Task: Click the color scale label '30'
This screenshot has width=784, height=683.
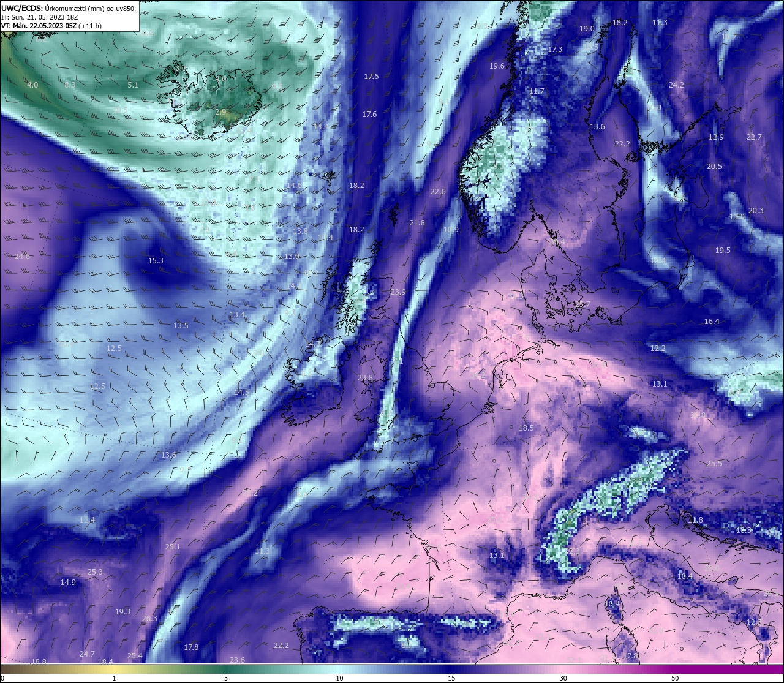Action: click(x=563, y=678)
